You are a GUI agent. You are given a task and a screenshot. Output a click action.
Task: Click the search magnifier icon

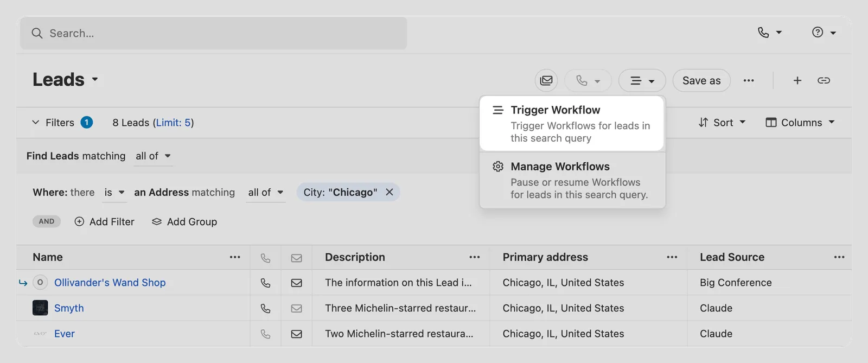pos(37,33)
